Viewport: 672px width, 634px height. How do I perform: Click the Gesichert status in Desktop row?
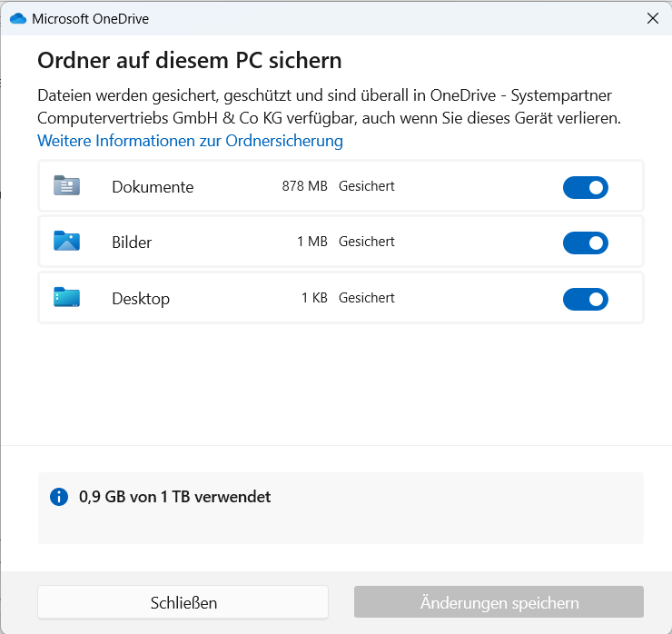tap(367, 298)
